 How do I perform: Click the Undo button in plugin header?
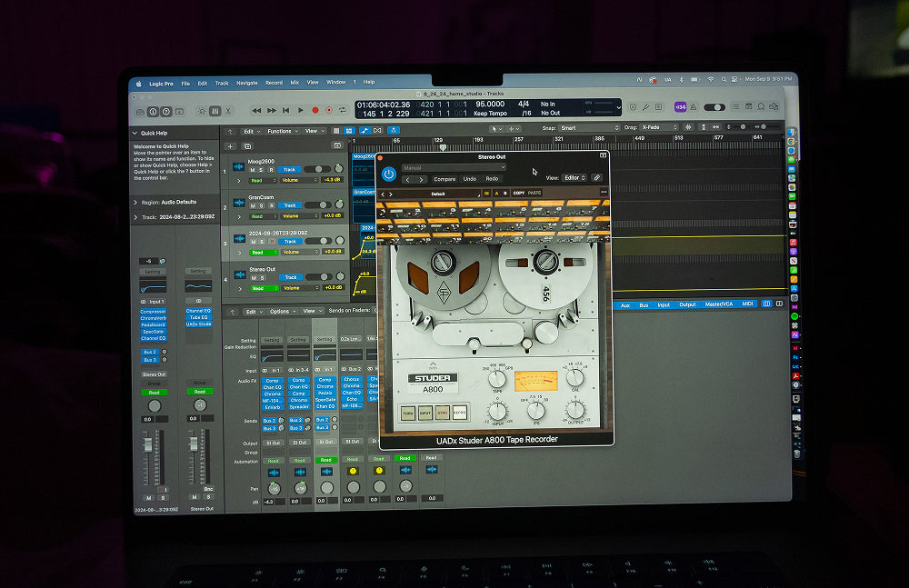(x=470, y=179)
